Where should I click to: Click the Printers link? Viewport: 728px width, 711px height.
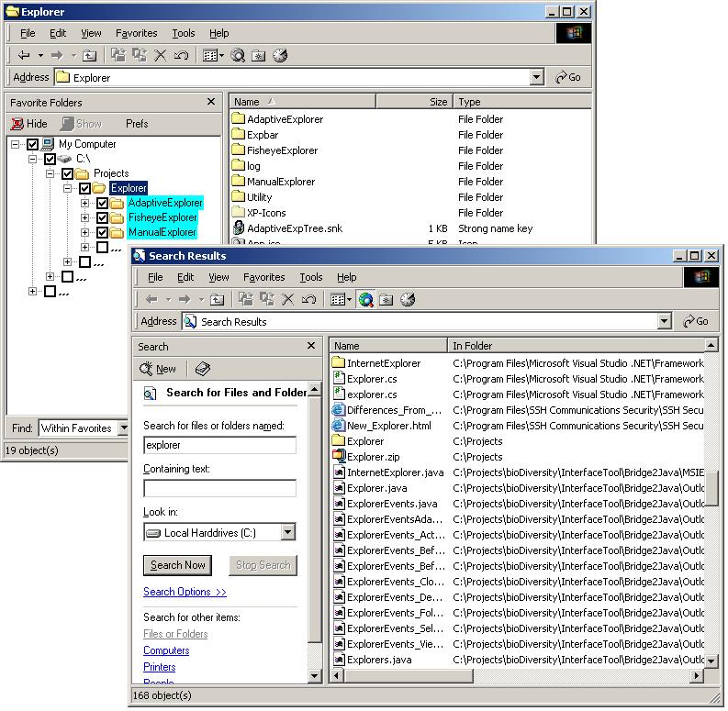(159, 667)
